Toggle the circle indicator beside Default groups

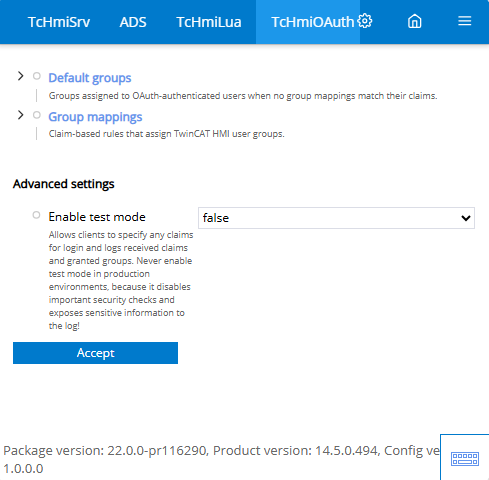[37, 76]
